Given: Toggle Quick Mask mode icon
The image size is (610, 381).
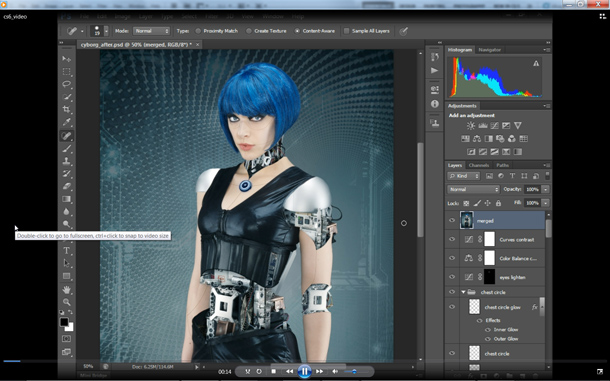Looking at the screenshot, I should 67,339.
